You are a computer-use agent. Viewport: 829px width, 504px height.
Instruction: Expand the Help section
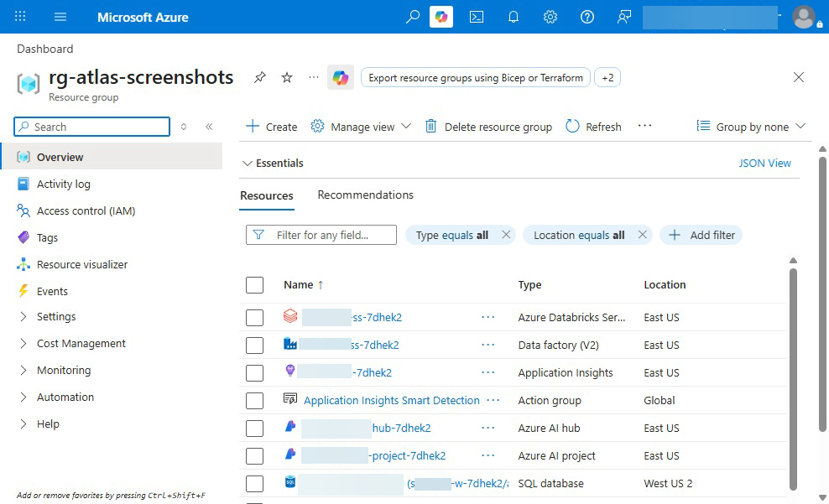[x=23, y=423]
